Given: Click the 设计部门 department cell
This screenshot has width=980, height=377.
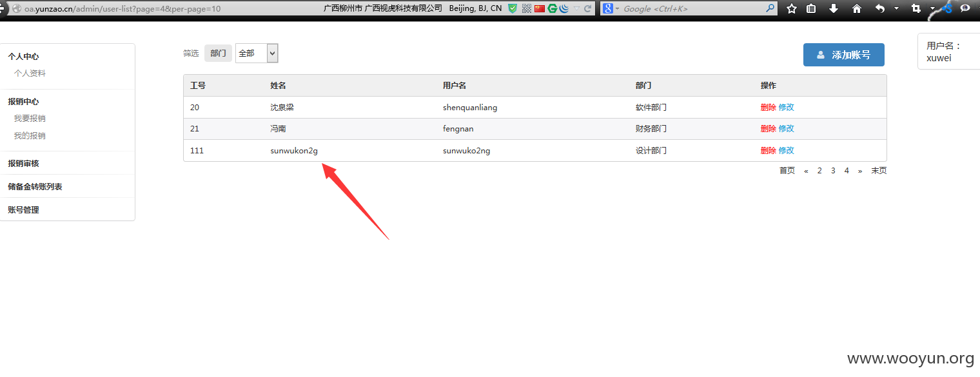Looking at the screenshot, I should pyautogui.click(x=651, y=151).
